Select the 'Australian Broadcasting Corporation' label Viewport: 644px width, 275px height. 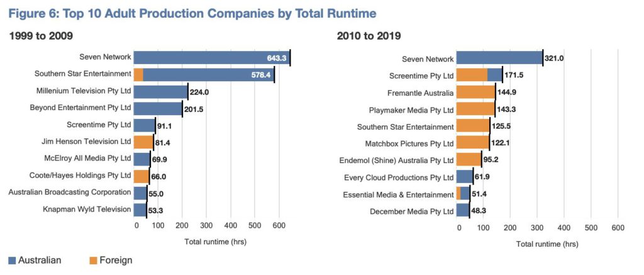point(70,193)
